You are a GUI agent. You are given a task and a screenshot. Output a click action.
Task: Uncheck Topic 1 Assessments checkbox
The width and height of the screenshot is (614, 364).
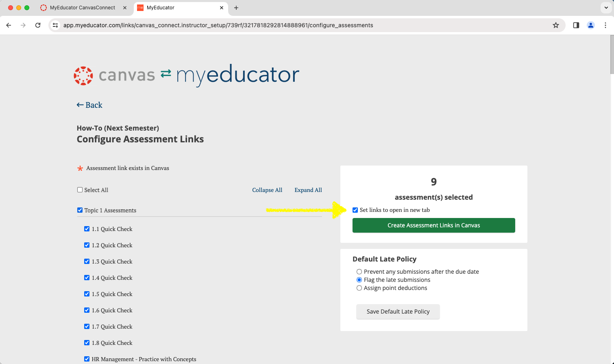click(x=80, y=210)
